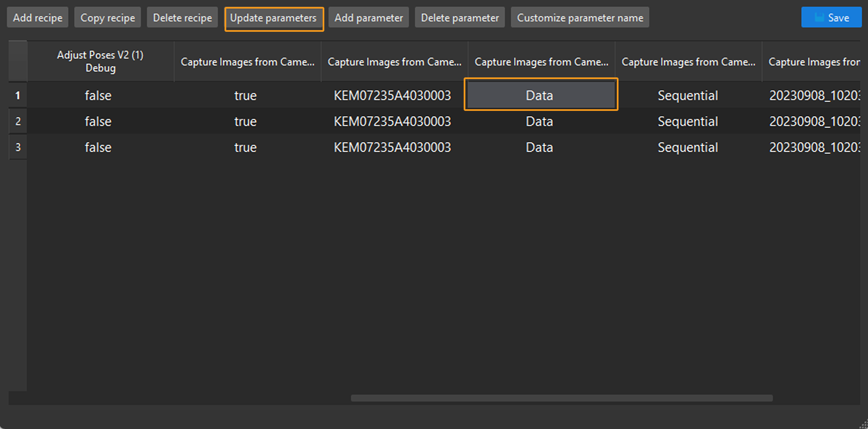Screen dimensions: 868x429
Task: Select the false value in row 2
Action: pos(98,121)
